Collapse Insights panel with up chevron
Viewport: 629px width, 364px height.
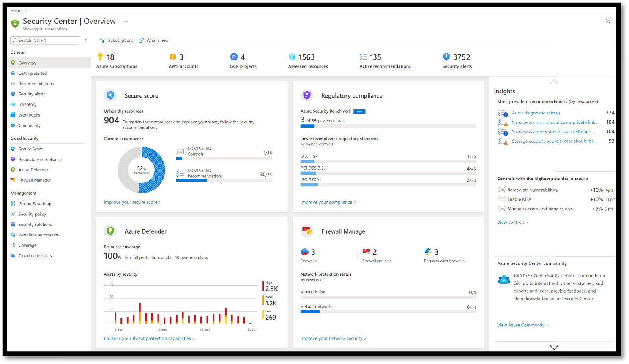click(x=554, y=82)
